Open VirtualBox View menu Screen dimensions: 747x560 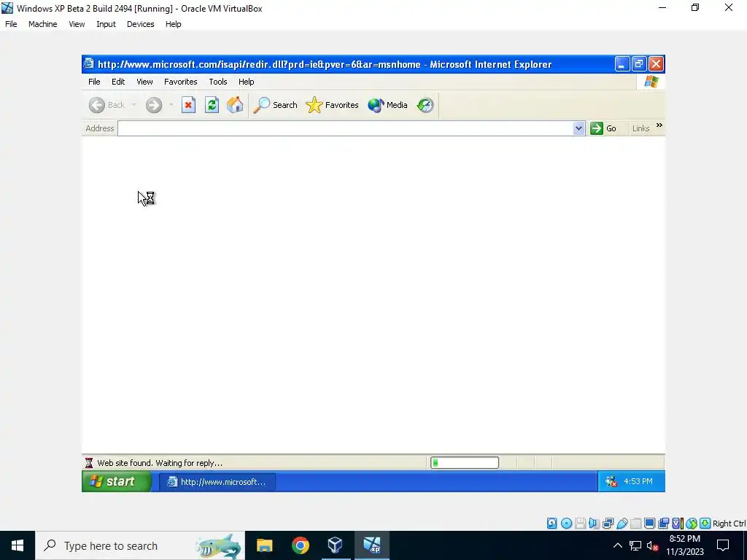click(x=77, y=24)
